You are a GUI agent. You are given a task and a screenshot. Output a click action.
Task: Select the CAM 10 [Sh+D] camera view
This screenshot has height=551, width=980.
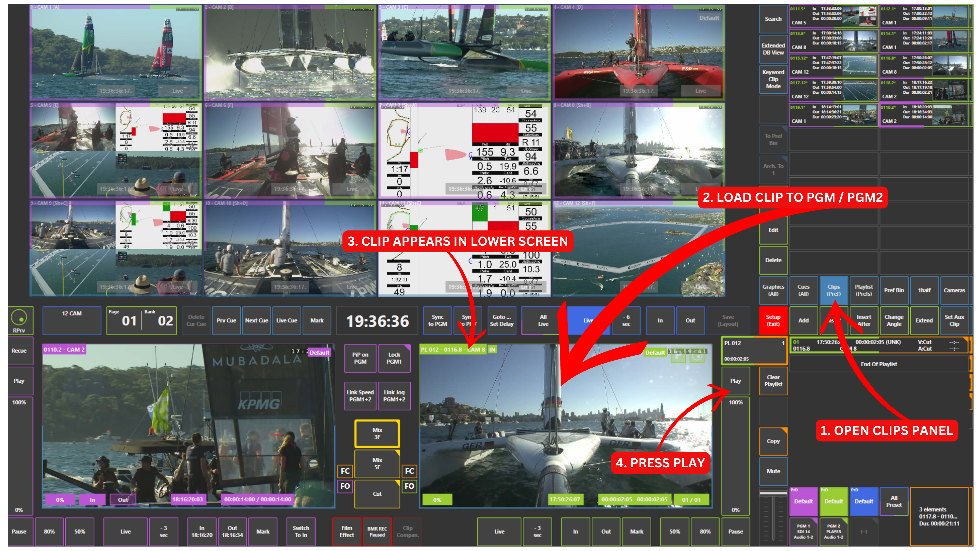tap(290, 249)
